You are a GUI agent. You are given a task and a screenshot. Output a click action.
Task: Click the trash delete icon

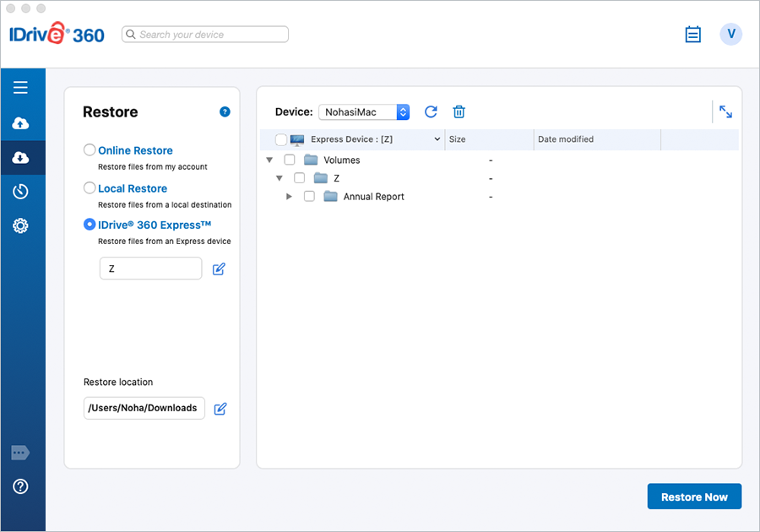(x=459, y=112)
